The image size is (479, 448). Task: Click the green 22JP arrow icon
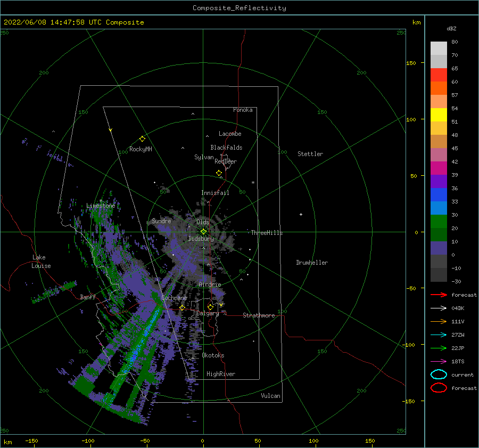click(x=439, y=348)
